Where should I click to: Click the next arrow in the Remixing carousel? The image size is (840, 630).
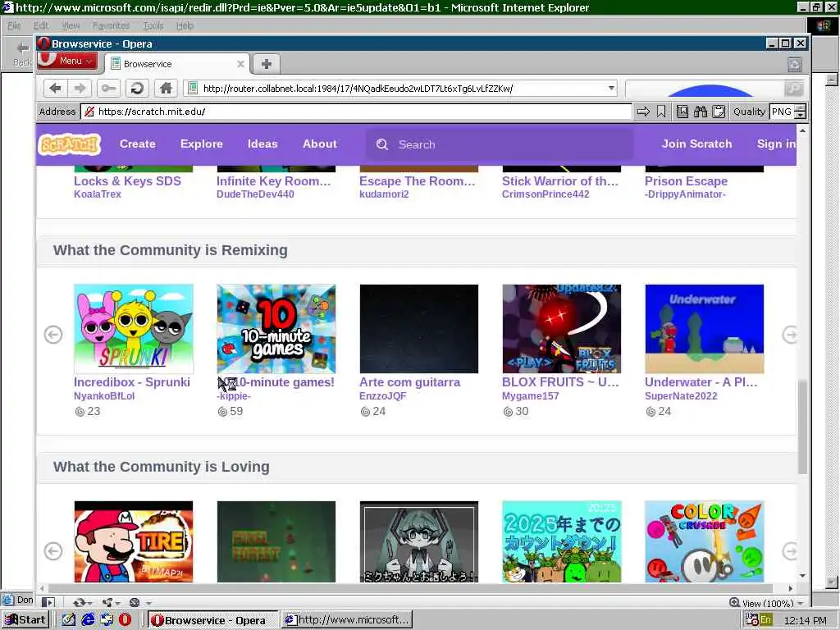point(790,335)
